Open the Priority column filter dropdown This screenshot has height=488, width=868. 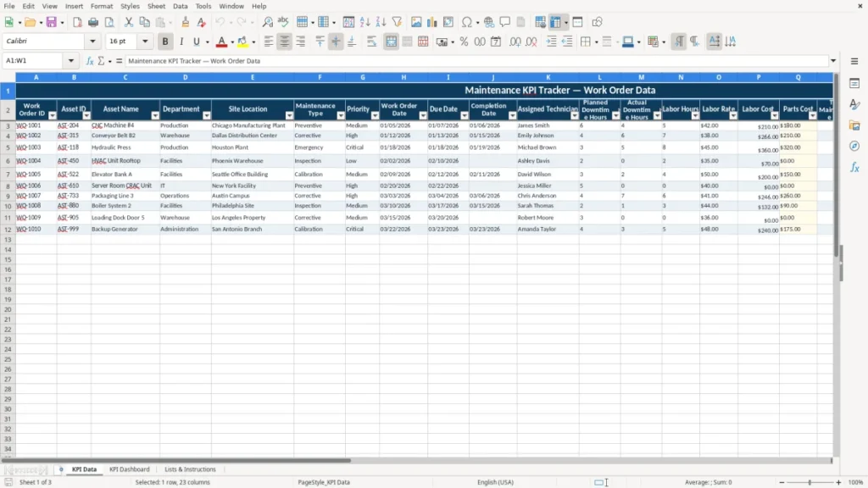pyautogui.click(x=375, y=115)
